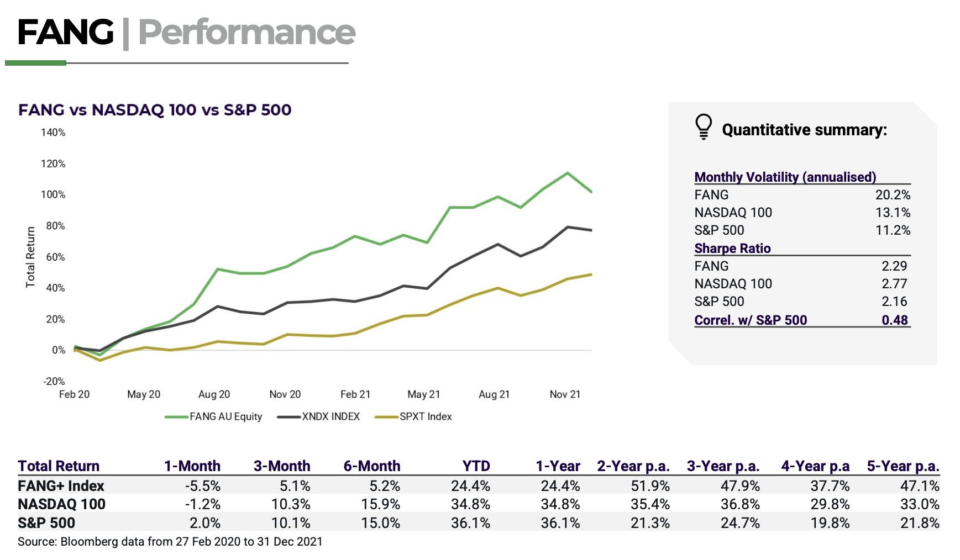Click the dark XNDX INDEX legend line
This screenshot has width=960, height=560.
(x=288, y=417)
